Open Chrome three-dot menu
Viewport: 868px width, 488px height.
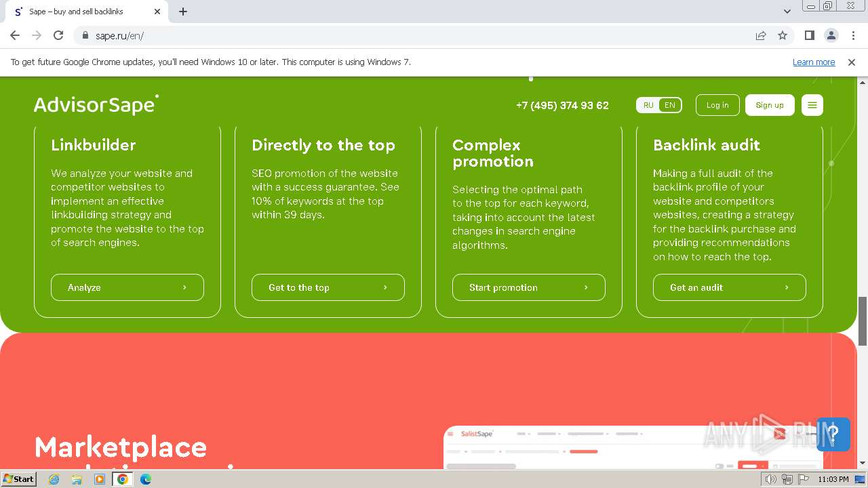[852, 35]
